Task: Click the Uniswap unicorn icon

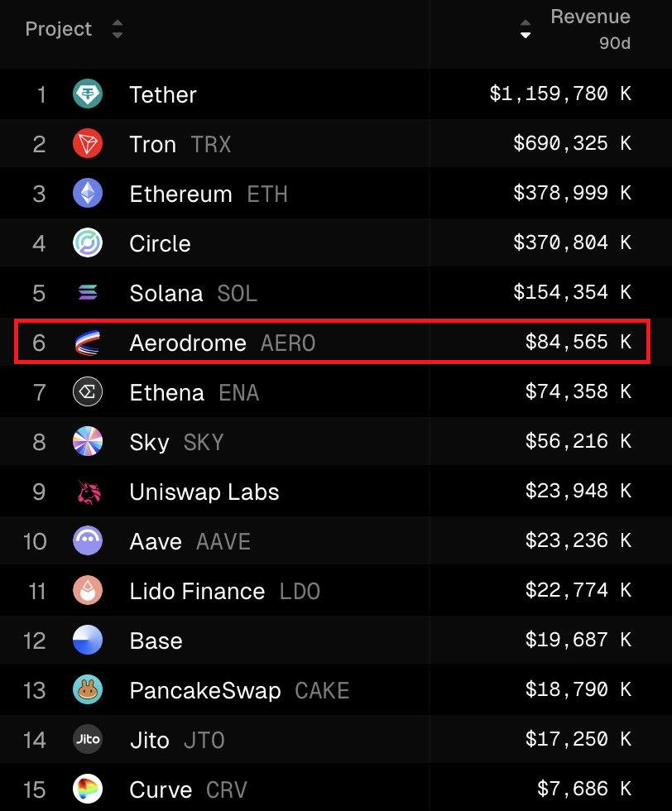Action: pyautogui.click(x=89, y=492)
